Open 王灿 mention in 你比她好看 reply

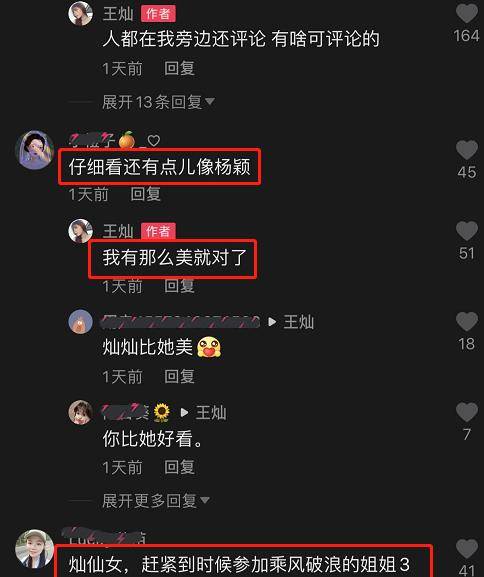tap(211, 413)
